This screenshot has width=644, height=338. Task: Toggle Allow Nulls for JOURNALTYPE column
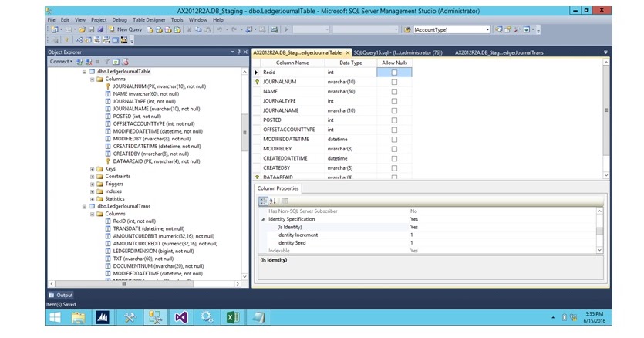[394, 101]
